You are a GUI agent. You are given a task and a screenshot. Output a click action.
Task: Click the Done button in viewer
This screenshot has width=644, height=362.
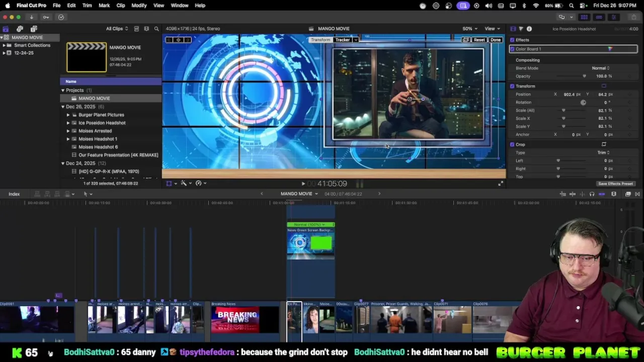(496, 40)
